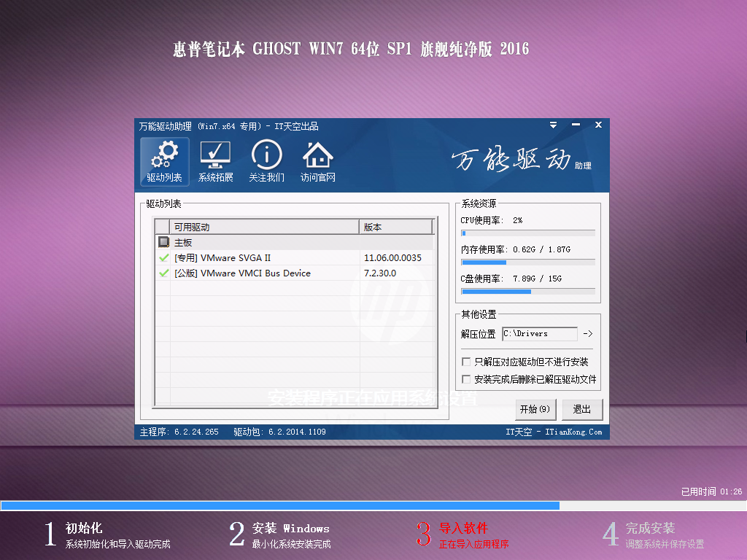Toggle checkmark for VMware VMCI Bus Device
Viewport: 747px width, 560px height.
point(163,273)
